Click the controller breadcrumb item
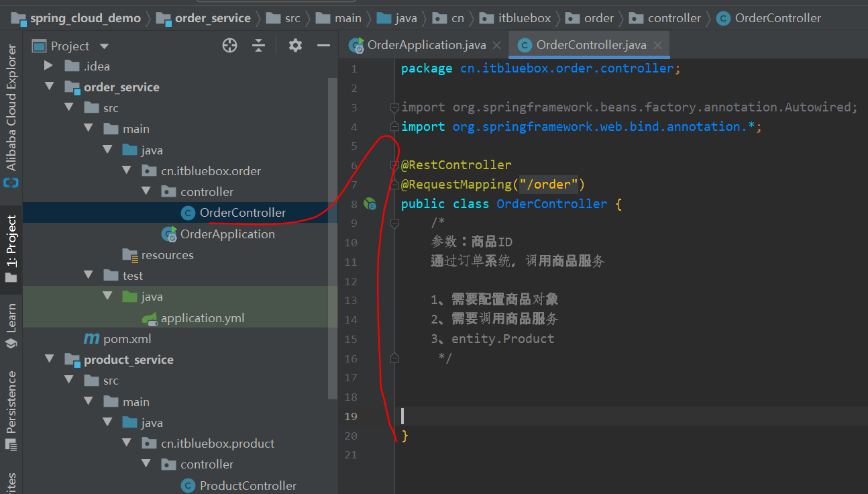The height and width of the screenshot is (494, 868). pos(674,18)
